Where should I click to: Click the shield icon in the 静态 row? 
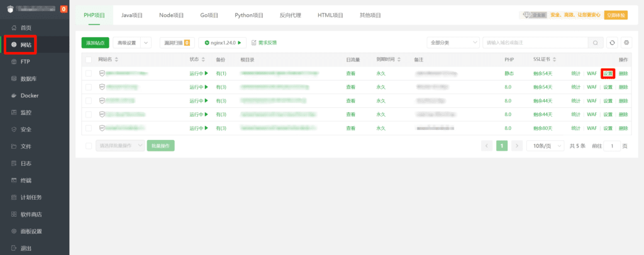click(x=102, y=73)
